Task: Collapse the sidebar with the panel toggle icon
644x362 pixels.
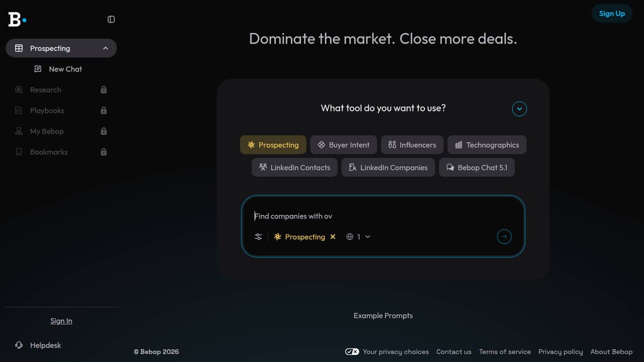Action: 111,19
